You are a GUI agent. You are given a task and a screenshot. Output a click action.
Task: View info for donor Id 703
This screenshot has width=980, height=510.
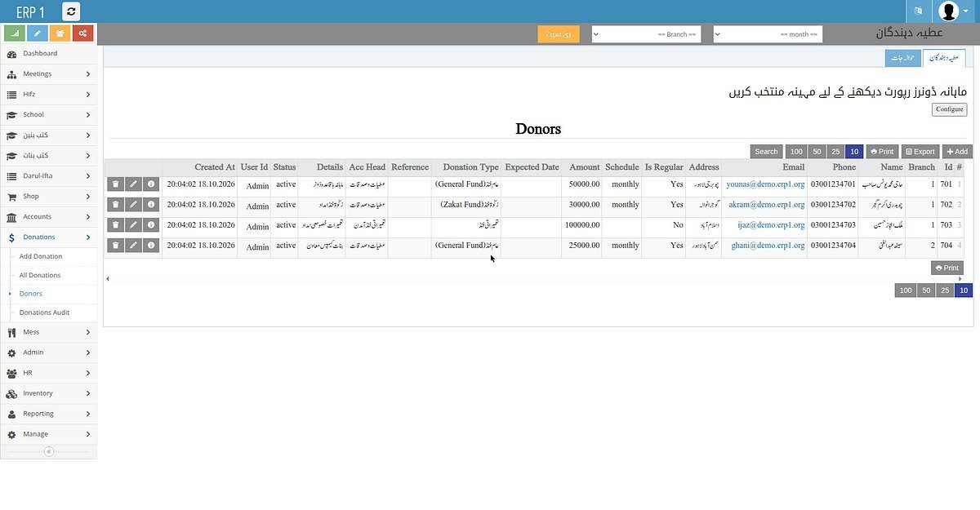click(151, 225)
